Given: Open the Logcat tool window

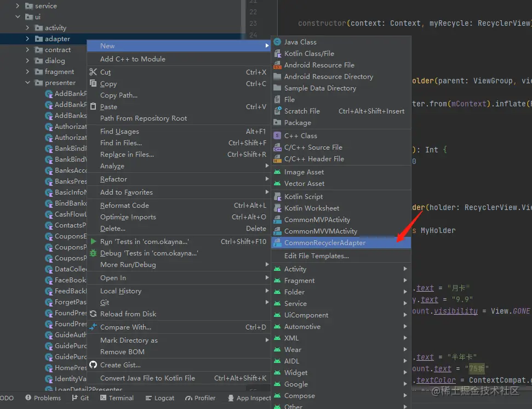Looking at the screenshot, I should 160,398.
